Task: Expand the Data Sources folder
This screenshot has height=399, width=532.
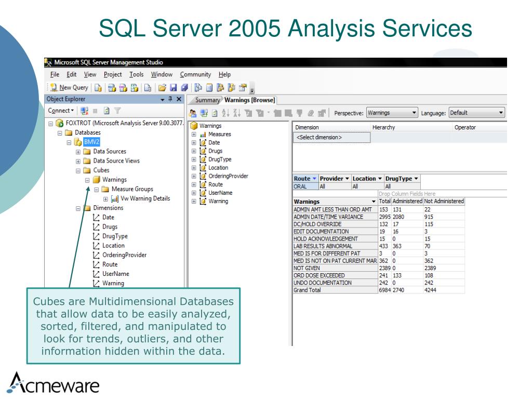Action: pyautogui.click(x=78, y=152)
